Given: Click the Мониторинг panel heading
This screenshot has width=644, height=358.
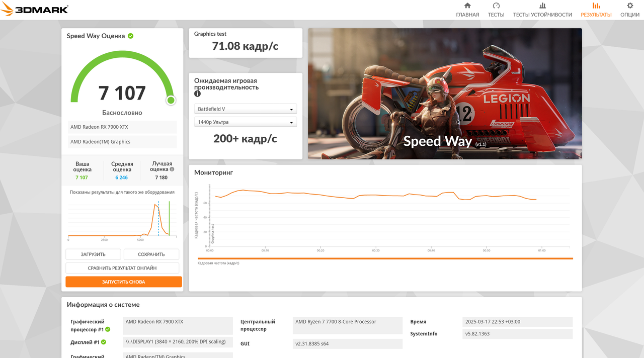Looking at the screenshot, I should pyautogui.click(x=214, y=172).
